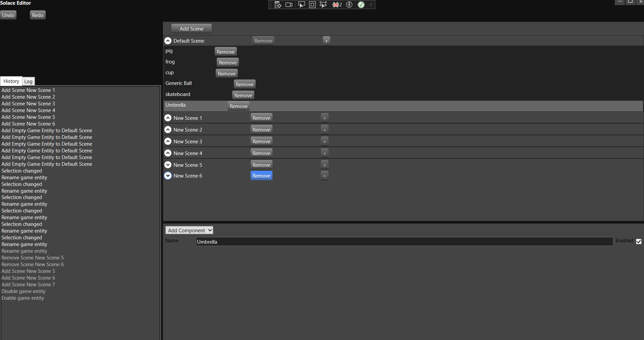Click the accessibility scan icon

click(349, 5)
